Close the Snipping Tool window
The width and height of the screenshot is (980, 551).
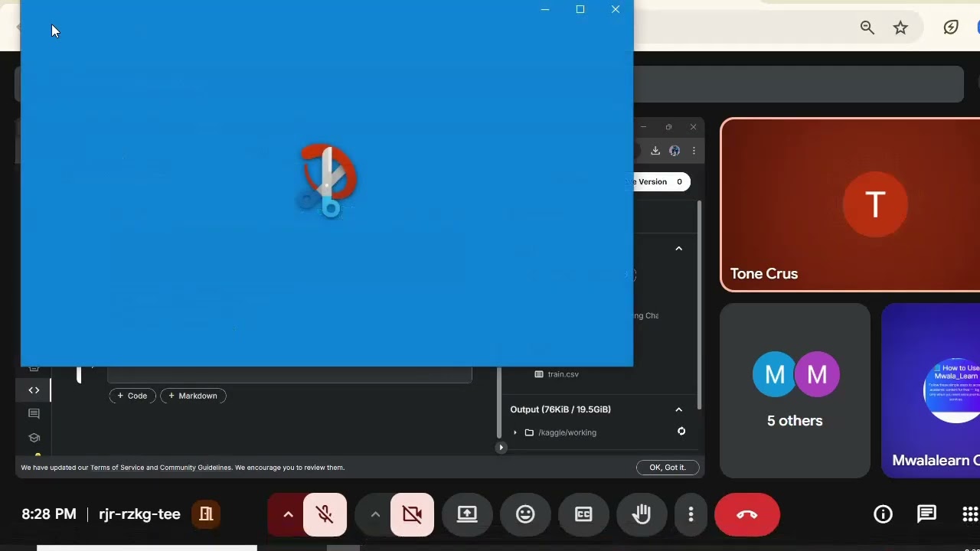616,9
